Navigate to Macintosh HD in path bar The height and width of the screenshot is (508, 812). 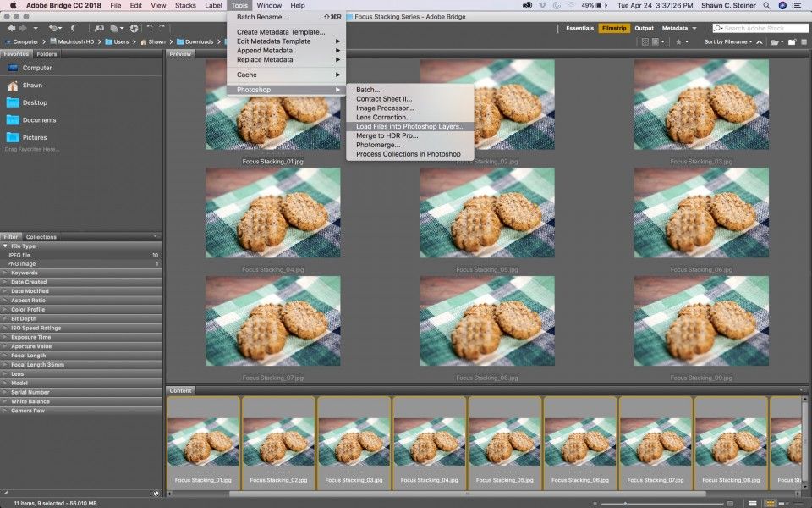pos(73,42)
